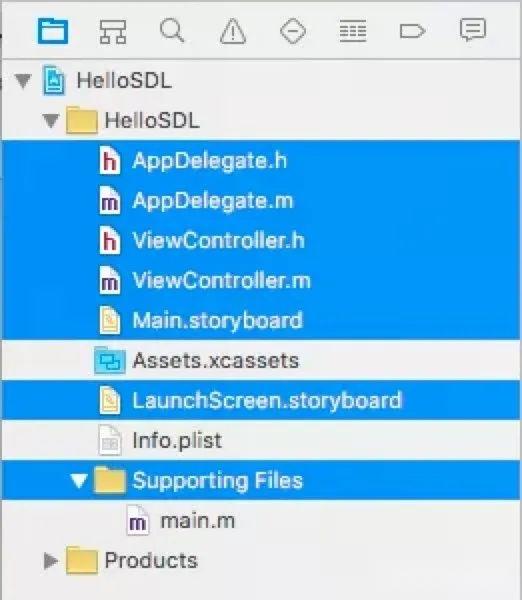522x600 pixels.
Task: Collapse the HelloSDL yellow folder group
Action: (x=51, y=121)
